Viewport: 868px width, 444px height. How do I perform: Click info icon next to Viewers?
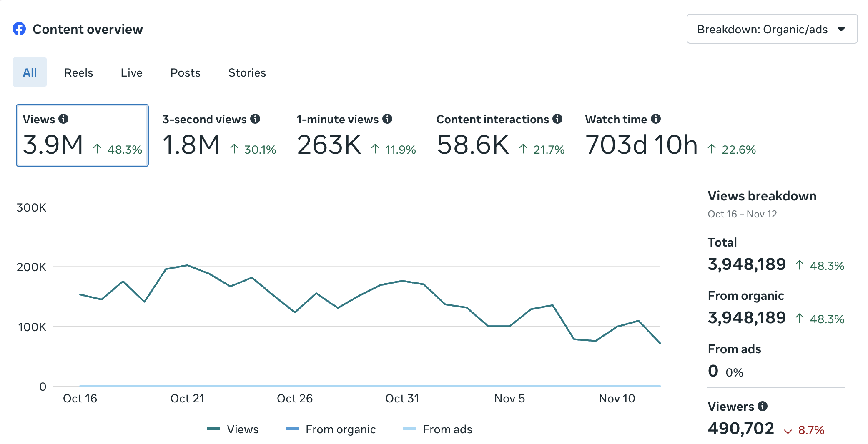[x=763, y=406]
